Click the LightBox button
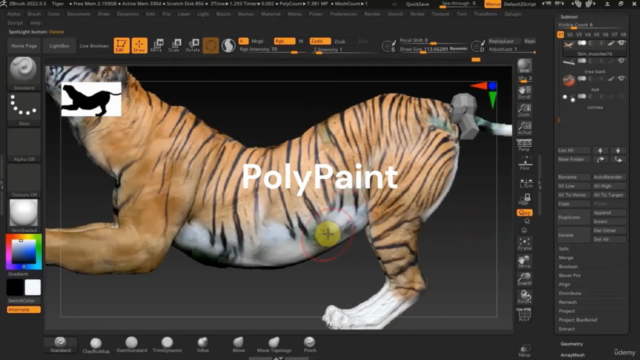The height and width of the screenshot is (360, 640). click(x=59, y=46)
